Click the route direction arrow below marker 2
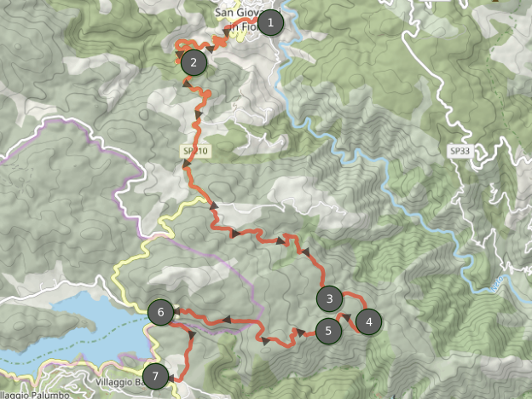The width and height of the screenshot is (532, 399). 186,83
